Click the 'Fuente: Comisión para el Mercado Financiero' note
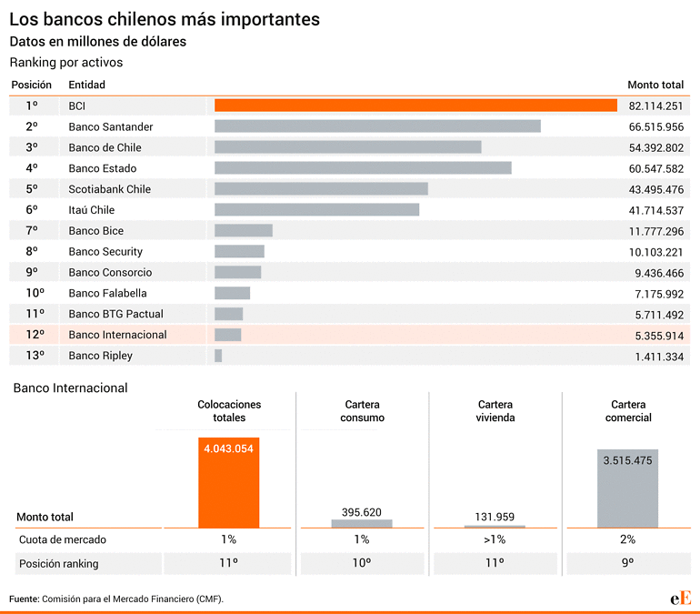The image size is (700, 614). 116,599
